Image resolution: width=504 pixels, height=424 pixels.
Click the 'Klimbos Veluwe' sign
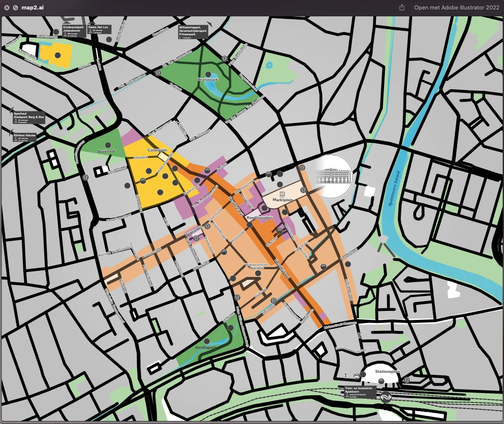(x=25, y=137)
